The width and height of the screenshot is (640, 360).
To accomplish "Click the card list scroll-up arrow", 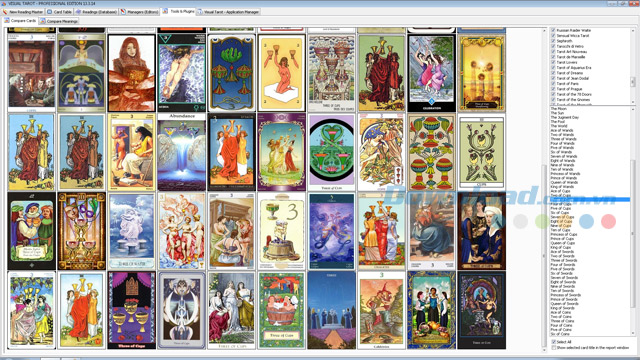I will pyautogui.click(x=633, y=109).
